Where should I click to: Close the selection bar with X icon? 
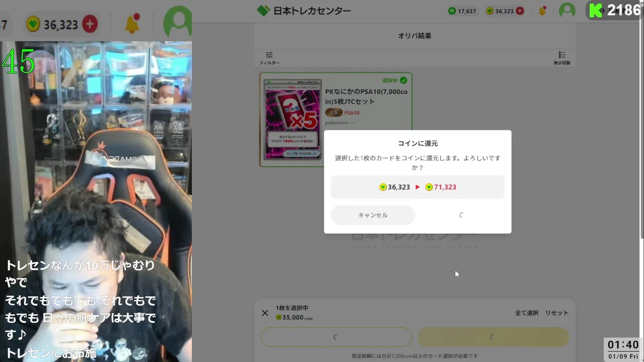point(265,313)
